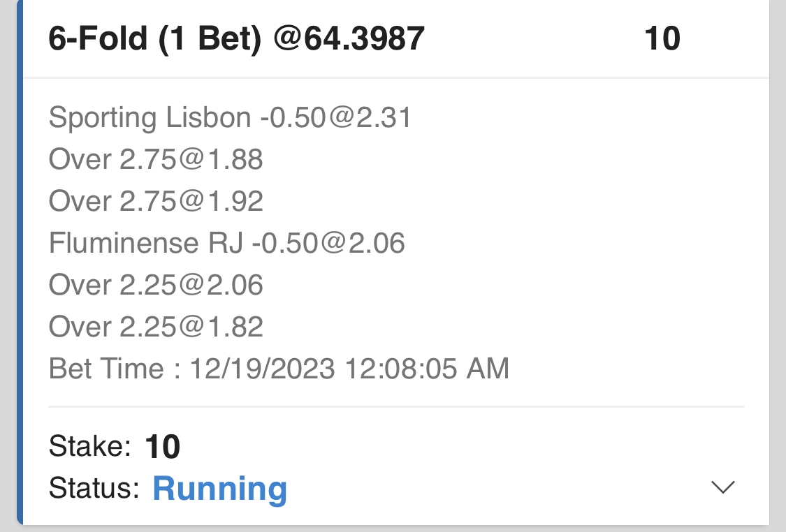Click the Stake label

coord(90,446)
